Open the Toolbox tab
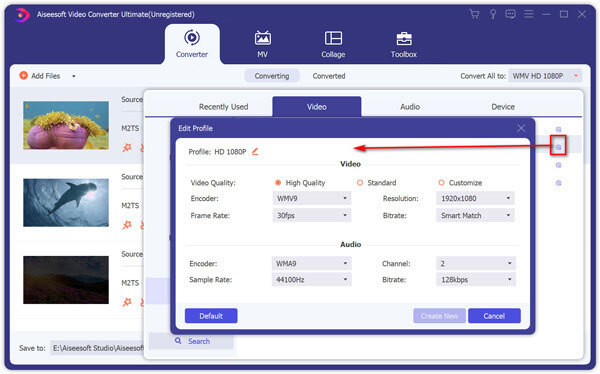600x374 pixels. (x=404, y=44)
